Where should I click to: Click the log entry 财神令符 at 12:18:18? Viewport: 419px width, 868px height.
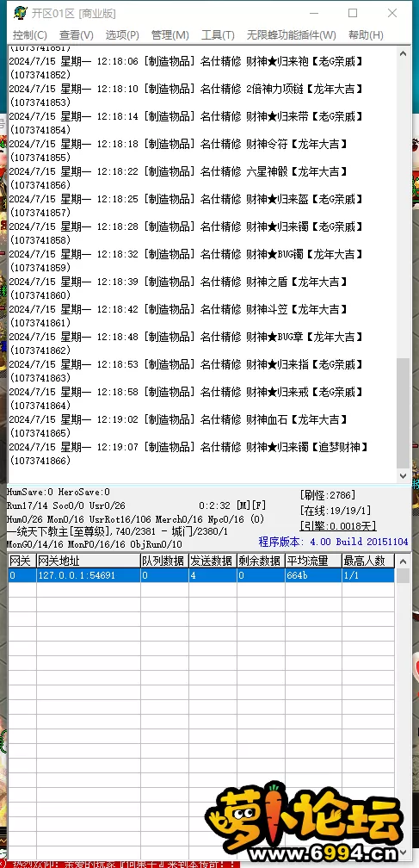tap(179, 144)
